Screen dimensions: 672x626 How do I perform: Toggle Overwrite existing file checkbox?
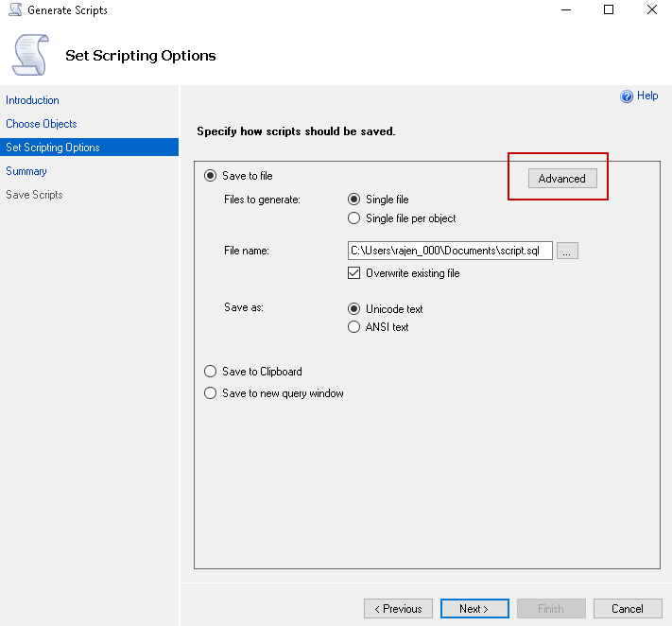tap(354, 273)
